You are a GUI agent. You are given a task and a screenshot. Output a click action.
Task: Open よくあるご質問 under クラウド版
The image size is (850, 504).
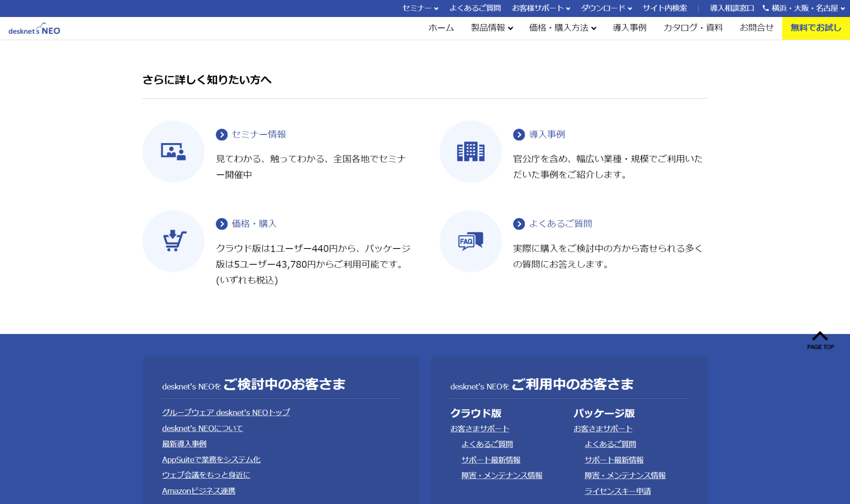coord(487,444)
